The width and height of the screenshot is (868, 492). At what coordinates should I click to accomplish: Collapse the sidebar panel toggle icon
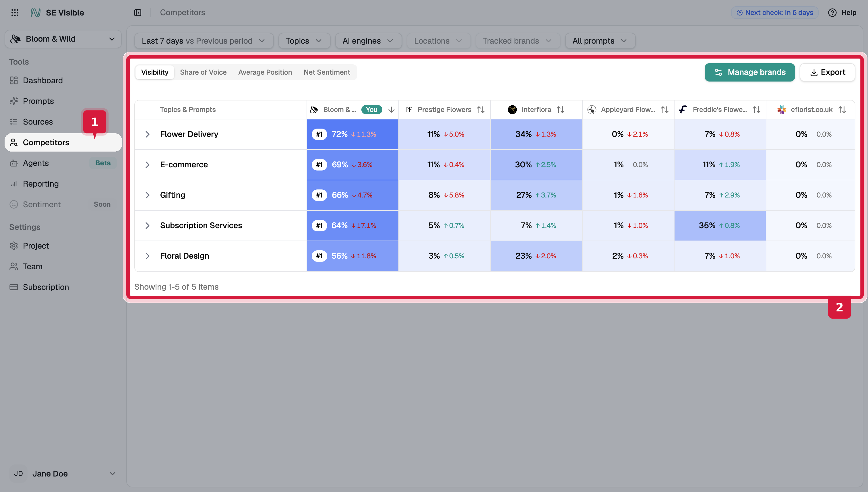tap(138, 13)
